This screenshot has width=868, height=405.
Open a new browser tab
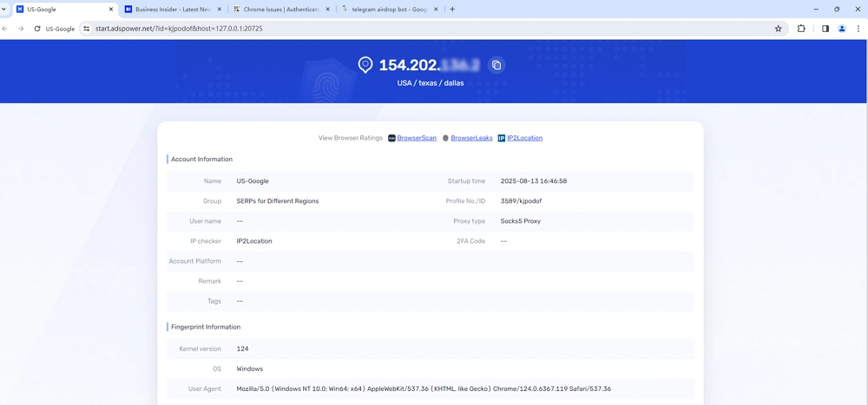click(x=452, y=10)
